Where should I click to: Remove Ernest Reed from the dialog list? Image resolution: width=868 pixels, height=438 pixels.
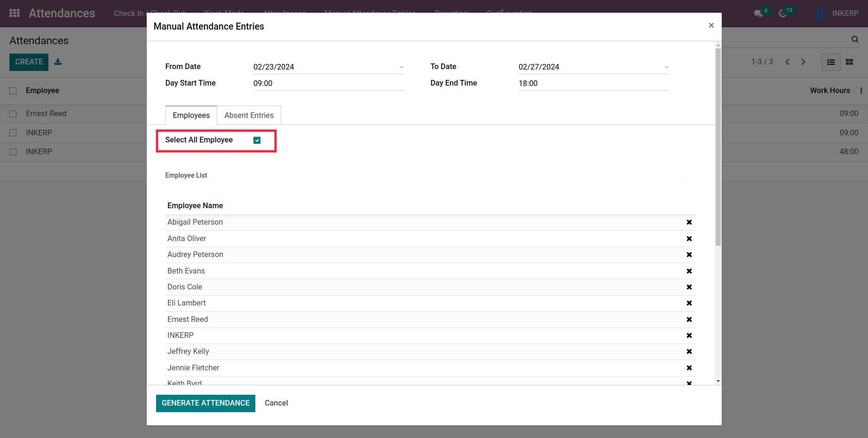coord(689,320)
